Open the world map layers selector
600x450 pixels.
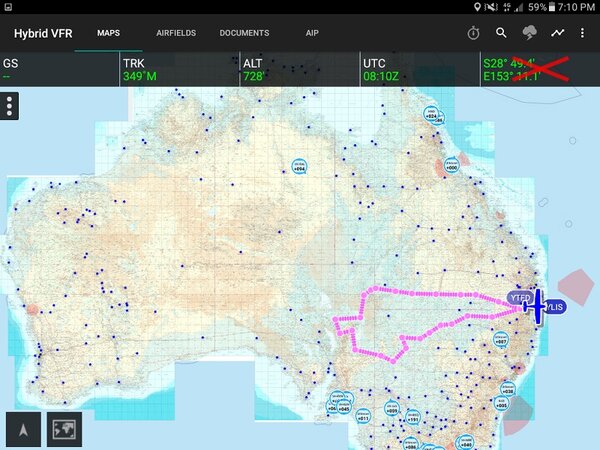coord(65,428)
